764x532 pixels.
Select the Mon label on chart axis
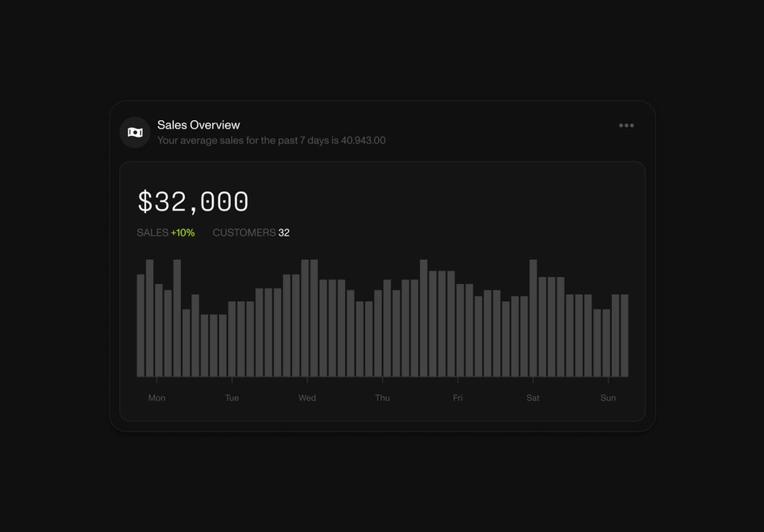point(157,397)
